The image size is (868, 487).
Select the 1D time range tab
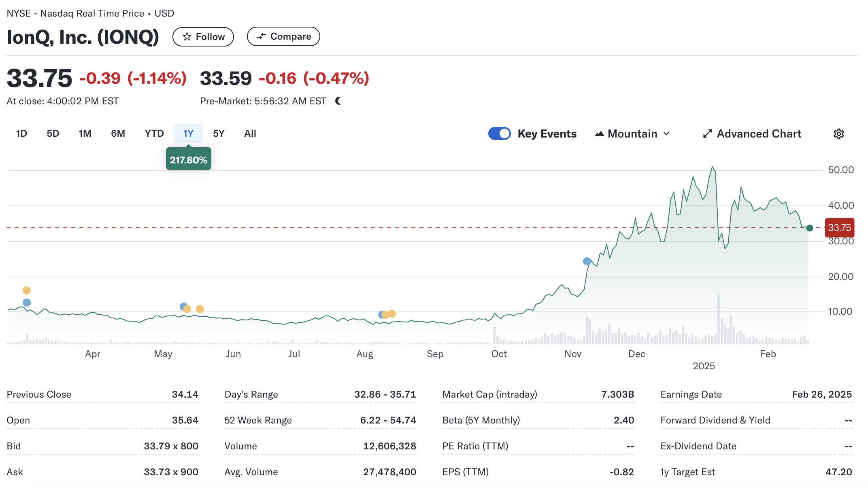tap(21, 133)
